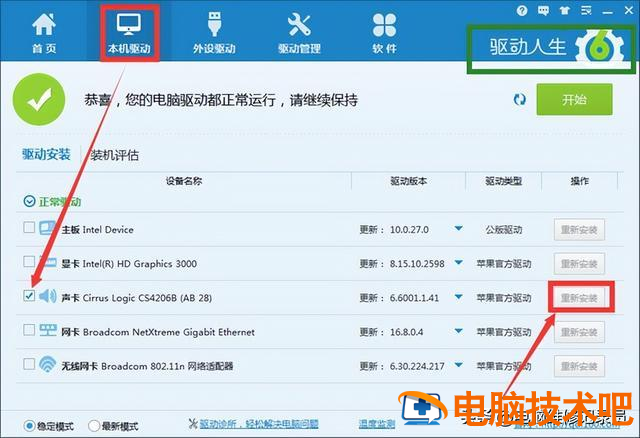Viewport: 640px width, 438px height.
Task: Select the 稳定模式 radio button
Action: point(29,426)
